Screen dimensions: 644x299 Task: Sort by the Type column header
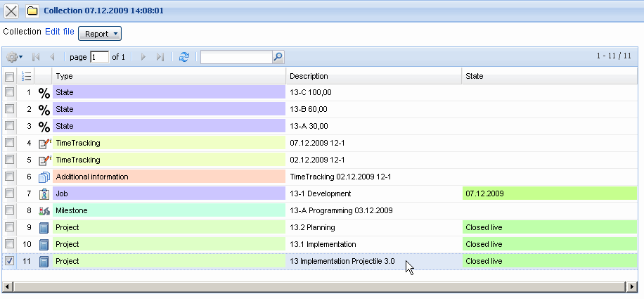[x=169, y=76]
